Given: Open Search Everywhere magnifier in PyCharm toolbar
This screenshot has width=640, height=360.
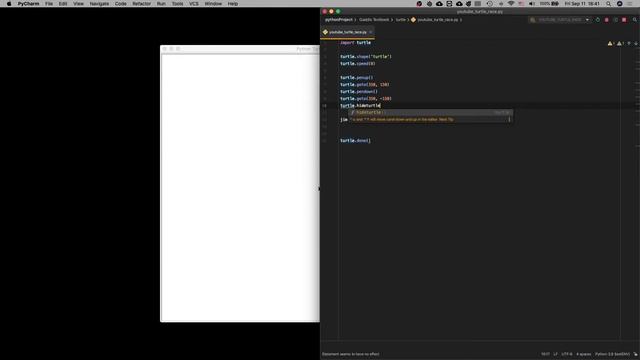Looking at the screenshot, I should 635,20.
